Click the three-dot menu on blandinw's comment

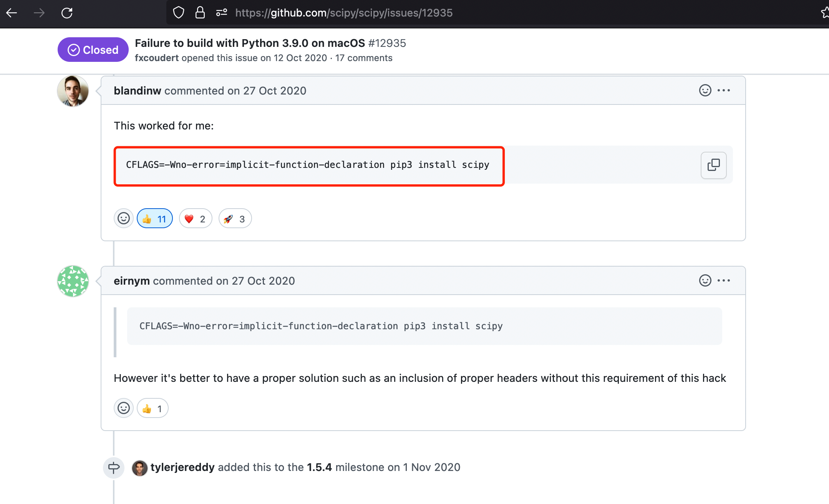click(x=725, y=90)
